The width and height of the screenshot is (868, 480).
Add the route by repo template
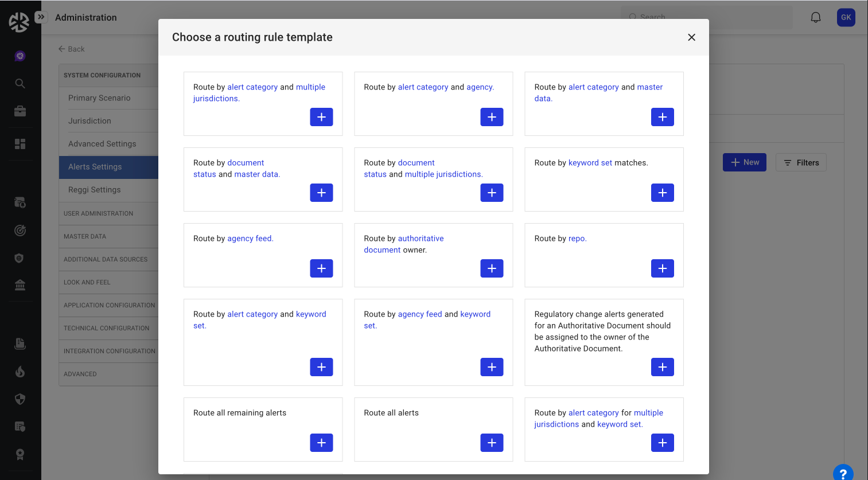[663, 268]
